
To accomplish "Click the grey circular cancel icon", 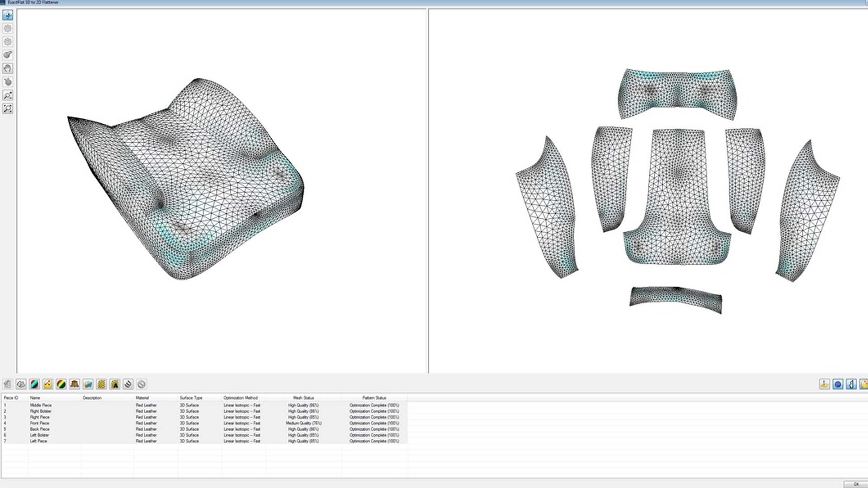I will click(x=142, y=384).
